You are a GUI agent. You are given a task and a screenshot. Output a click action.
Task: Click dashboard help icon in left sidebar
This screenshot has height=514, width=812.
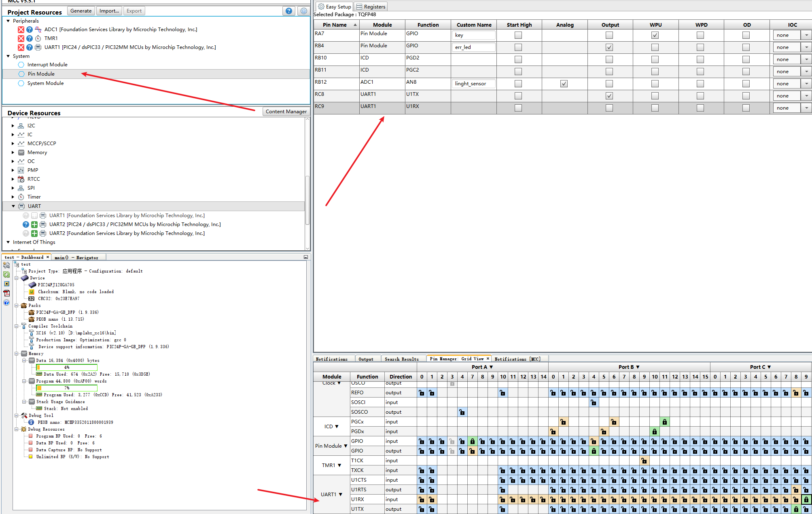tap(6, 302)
